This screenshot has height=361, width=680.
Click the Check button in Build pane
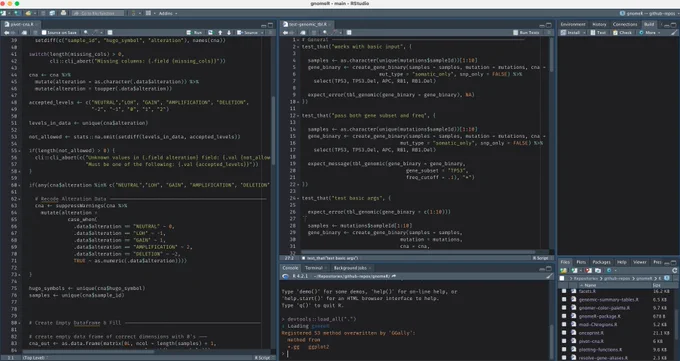tap(623, 32)
